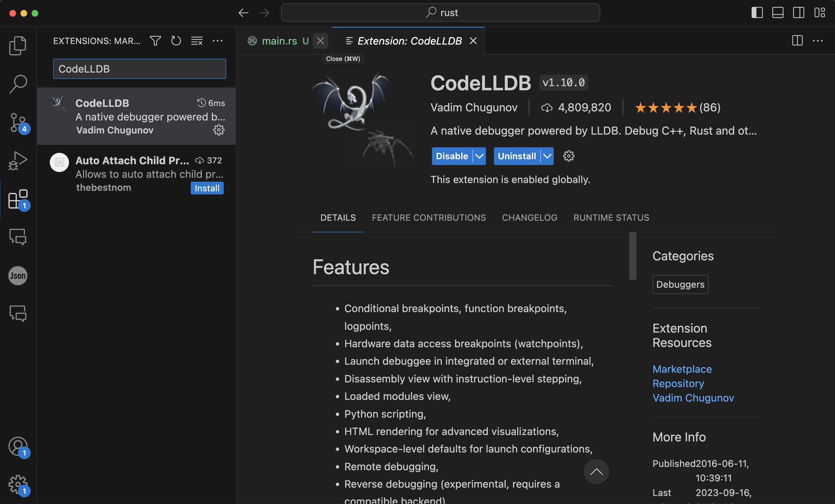Install Auto Attach Child Processes extension
The width and height of the screenshot is (835, 504).
207,189
